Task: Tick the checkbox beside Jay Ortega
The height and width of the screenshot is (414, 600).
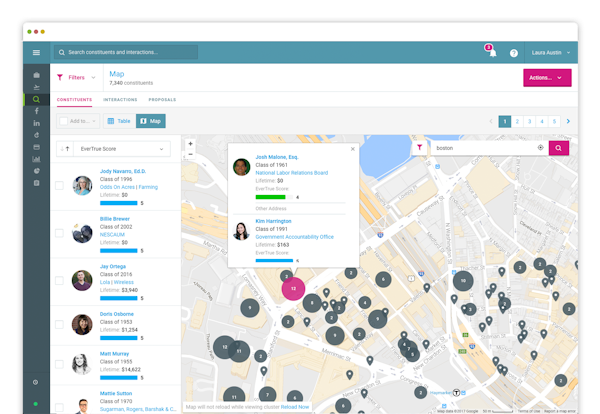Action: [x=59, y=280]
